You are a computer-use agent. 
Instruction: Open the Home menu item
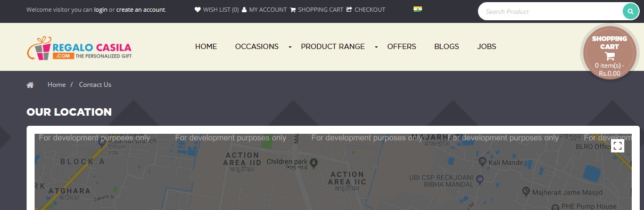tap(206, 46)
